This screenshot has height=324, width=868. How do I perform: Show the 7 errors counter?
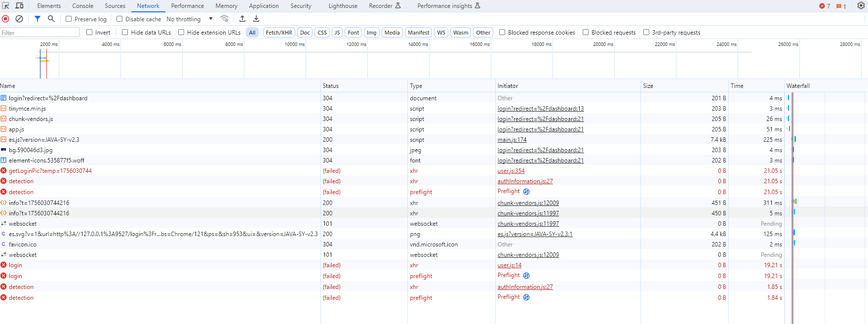825,6
